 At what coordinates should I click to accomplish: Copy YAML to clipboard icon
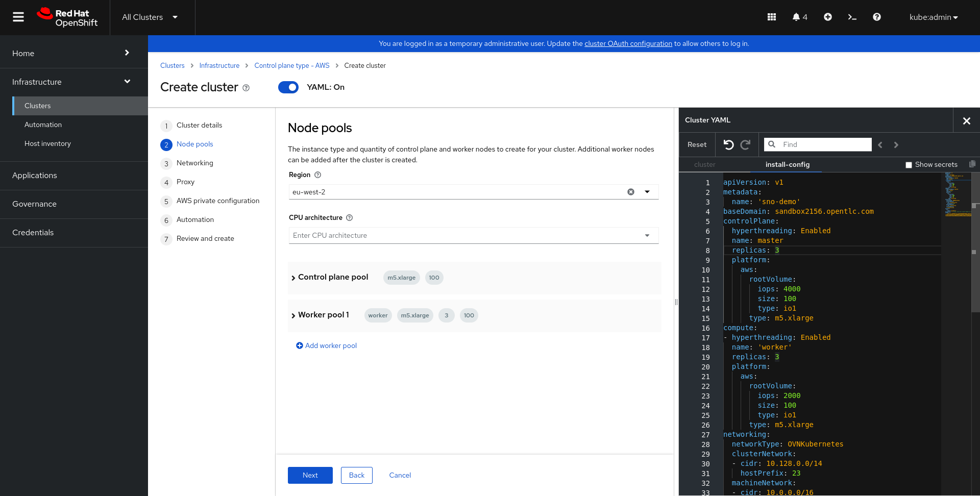[972, 164]
